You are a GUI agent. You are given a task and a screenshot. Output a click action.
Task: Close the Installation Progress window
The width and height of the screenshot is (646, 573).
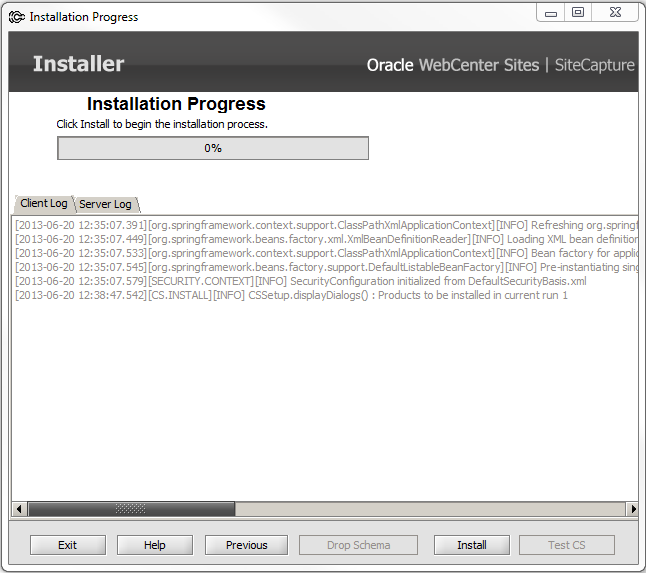(x=615, y=13)
